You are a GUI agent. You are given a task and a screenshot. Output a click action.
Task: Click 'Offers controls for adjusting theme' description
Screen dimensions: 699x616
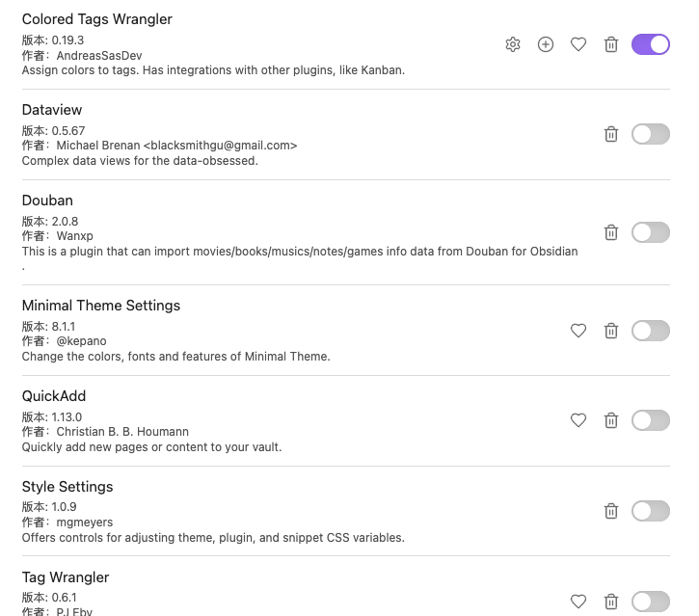tap(213, 538)
